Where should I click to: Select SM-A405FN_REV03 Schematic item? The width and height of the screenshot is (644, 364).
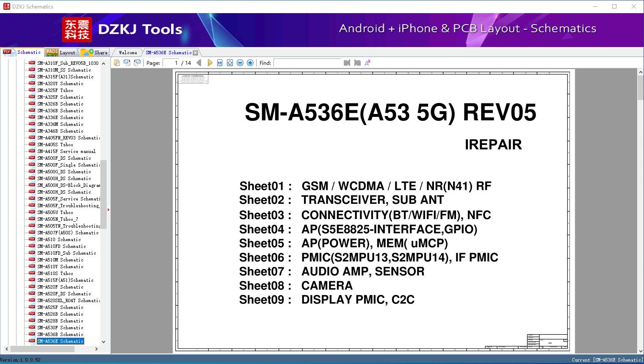pos(69,138)
